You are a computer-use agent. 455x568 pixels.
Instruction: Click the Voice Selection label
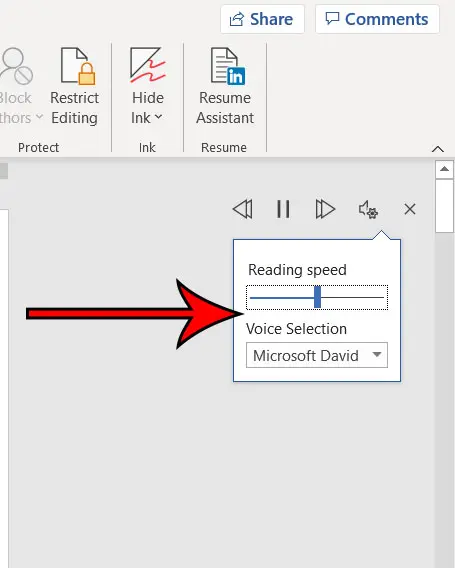(296, 329)
